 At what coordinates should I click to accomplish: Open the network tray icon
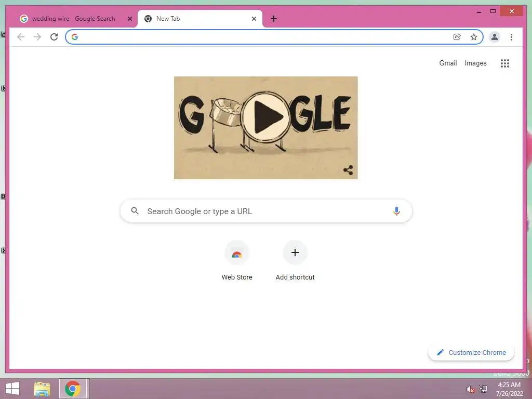pos(483,389)
